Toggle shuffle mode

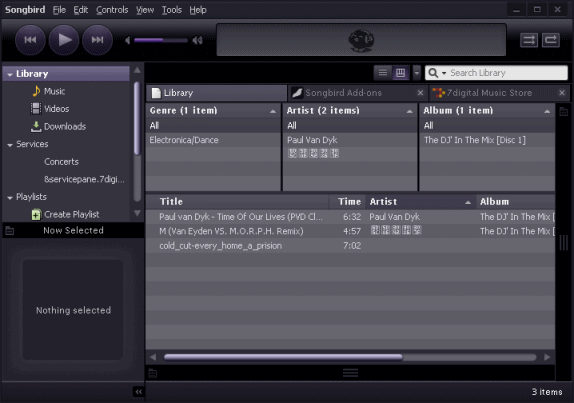[x=529, y=40]
